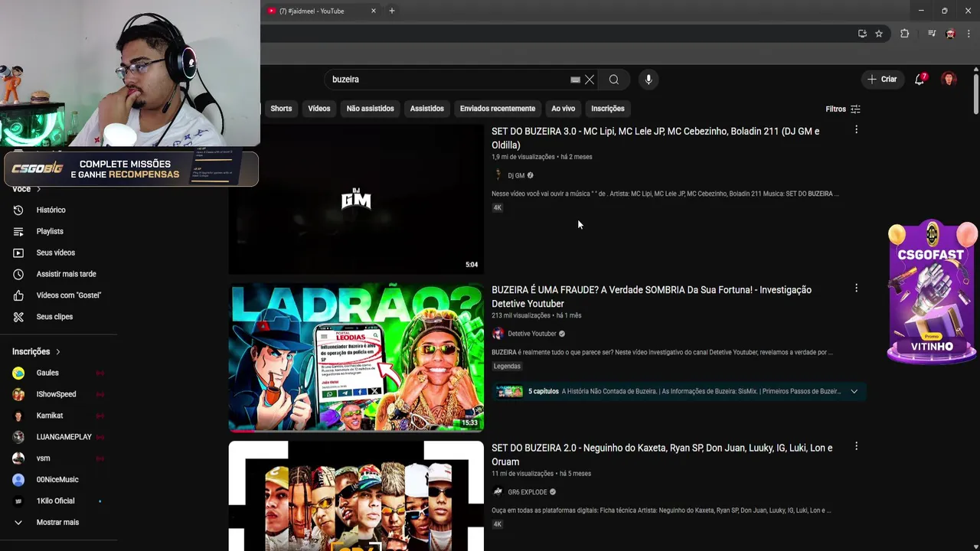
Task: Click the LADRÃO? video thumbnail
Action: [356, 357]
